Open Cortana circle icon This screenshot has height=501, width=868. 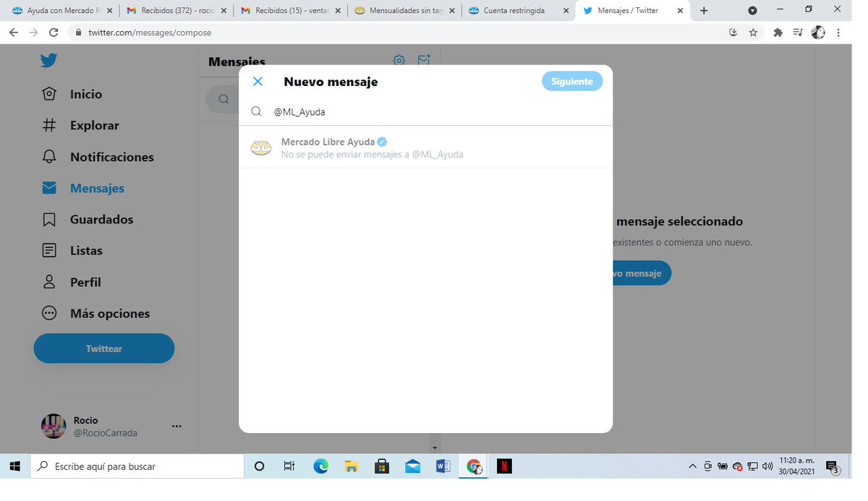(x=260, y=466)
